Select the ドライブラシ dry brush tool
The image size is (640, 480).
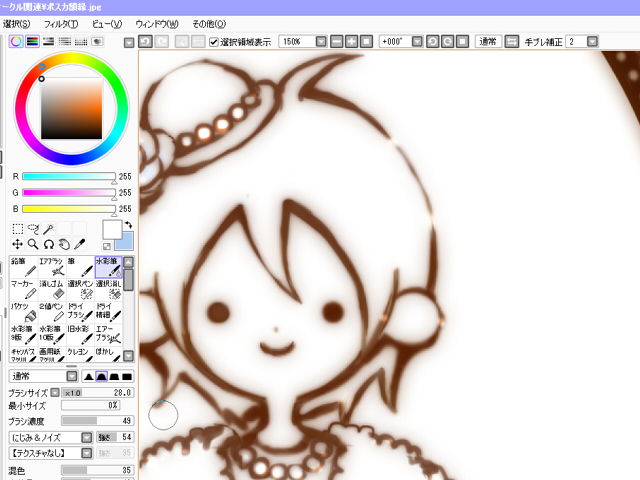[x=80, y=312]
